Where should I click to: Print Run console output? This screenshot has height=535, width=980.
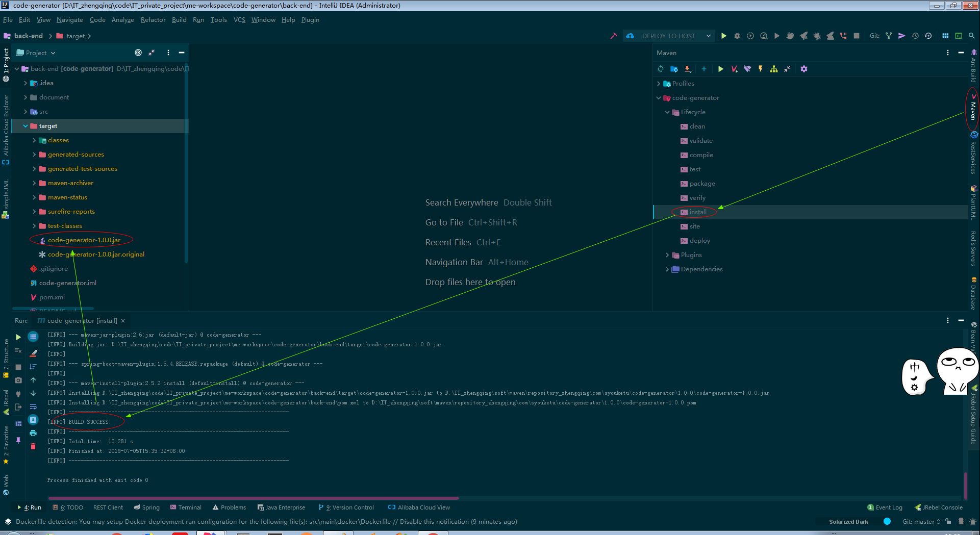tap(33, 433)
